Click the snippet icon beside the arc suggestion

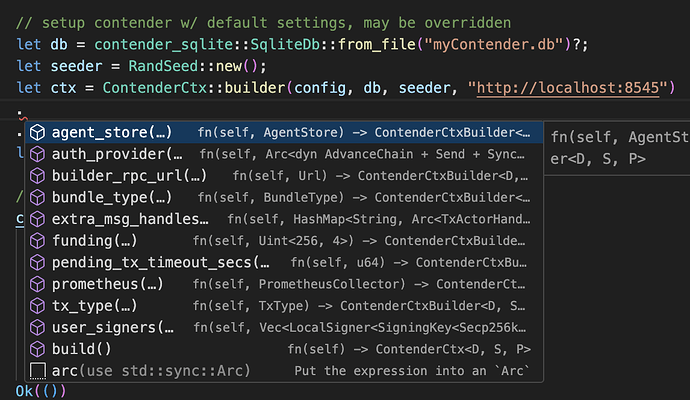pos(37,371)
